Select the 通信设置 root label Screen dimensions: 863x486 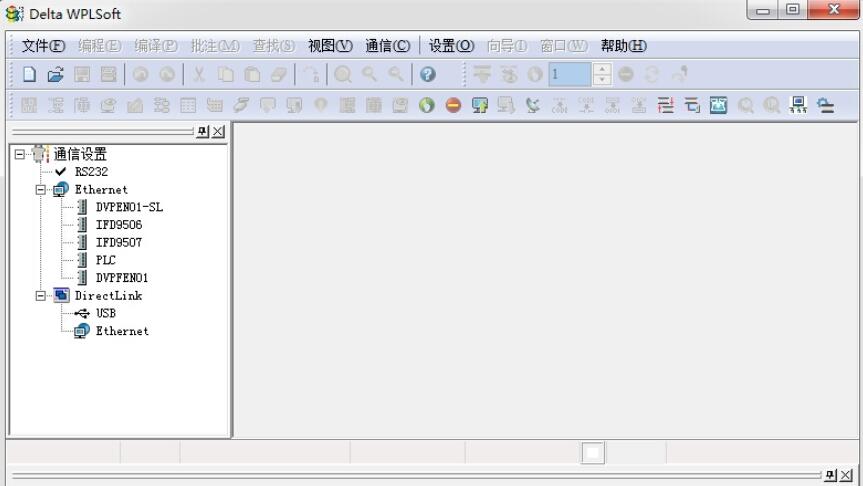pos(80,154)
